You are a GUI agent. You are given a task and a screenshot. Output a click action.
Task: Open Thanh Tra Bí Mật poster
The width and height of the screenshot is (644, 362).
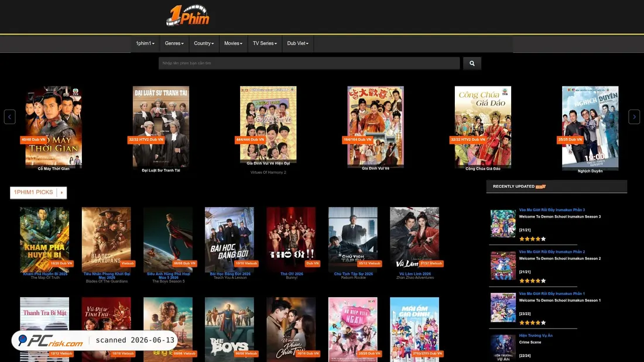tap(44, 329)
